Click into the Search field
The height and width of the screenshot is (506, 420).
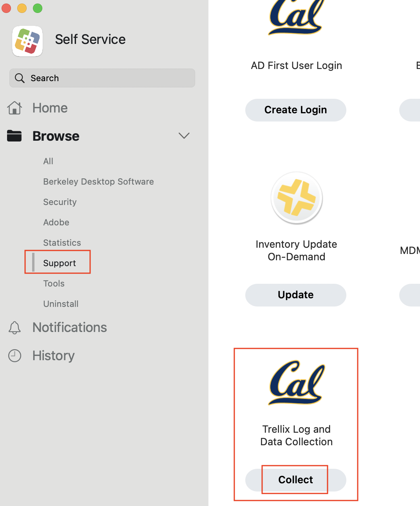[x=110, y=78]
